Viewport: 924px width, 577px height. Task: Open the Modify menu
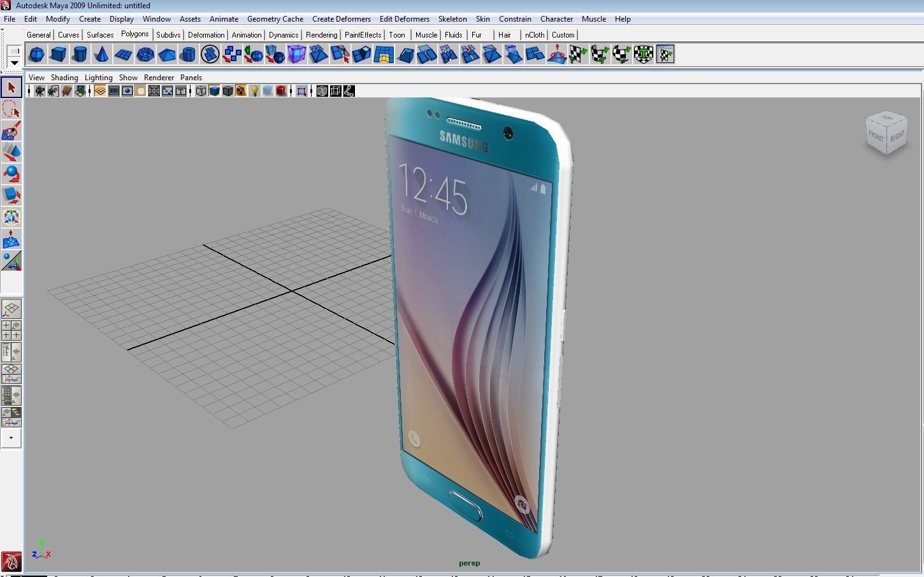click(x=57, y=19)
